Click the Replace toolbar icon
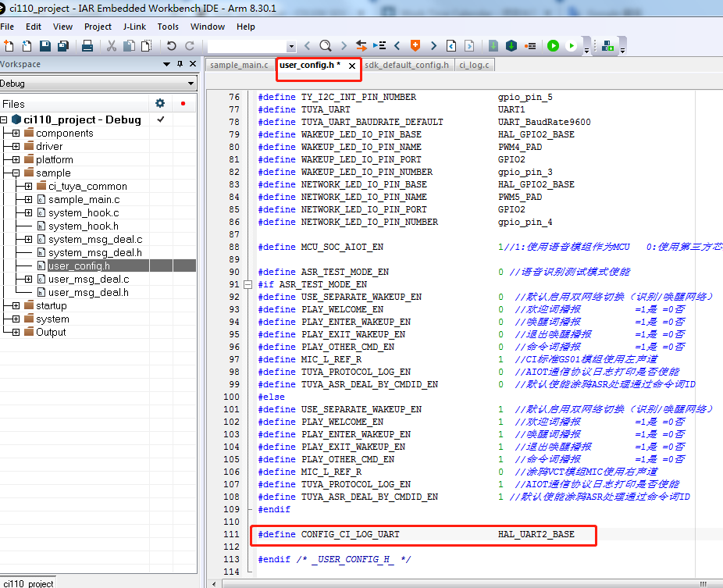Viewport: 723px width, 588px height. point(361,45)
